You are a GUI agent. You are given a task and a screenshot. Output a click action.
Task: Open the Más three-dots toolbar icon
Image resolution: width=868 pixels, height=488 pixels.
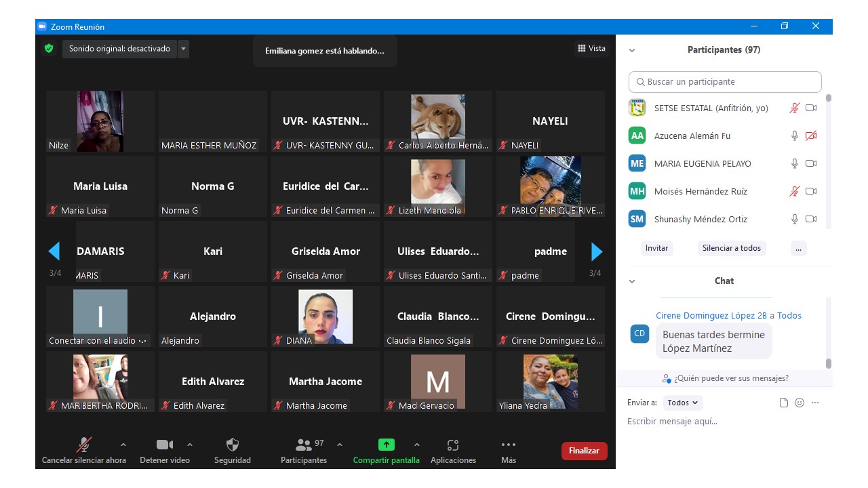[508, 445]
